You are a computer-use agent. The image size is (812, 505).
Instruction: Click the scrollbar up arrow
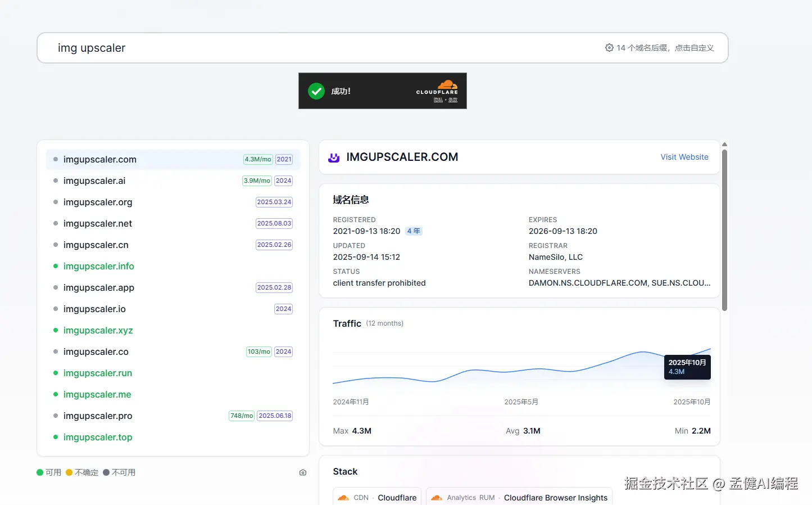pos(724,144)
